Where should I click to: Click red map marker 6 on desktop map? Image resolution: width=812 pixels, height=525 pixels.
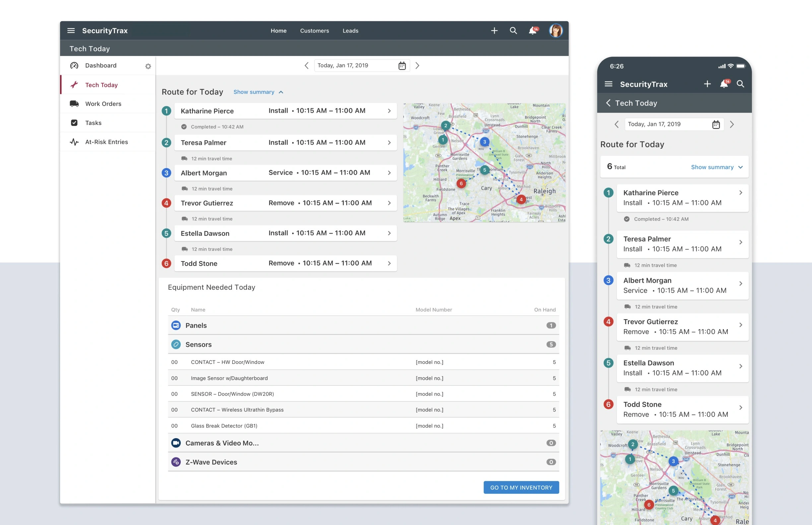pyautogui.click(x=461, y=183)
